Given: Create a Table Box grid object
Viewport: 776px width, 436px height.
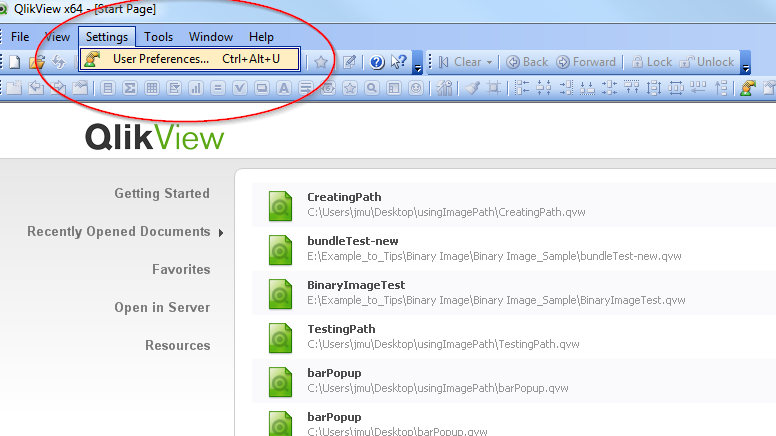Looking at the screenshot, I should click(152, 89).
